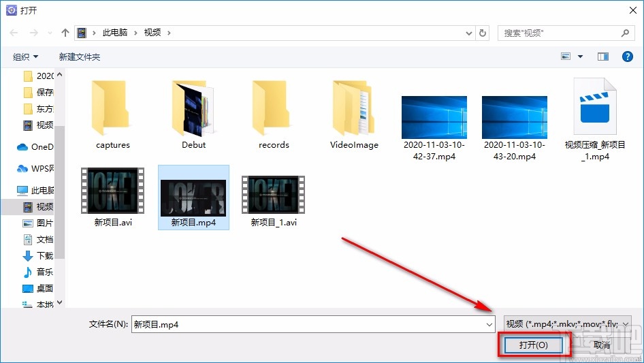Toggle the preview pane
Viewport: 644px width, 363px height.
(x=603, y=57)
